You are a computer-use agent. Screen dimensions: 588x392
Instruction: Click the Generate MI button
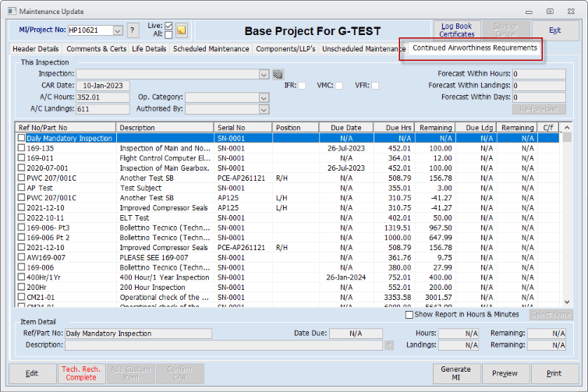click(456, 373)
